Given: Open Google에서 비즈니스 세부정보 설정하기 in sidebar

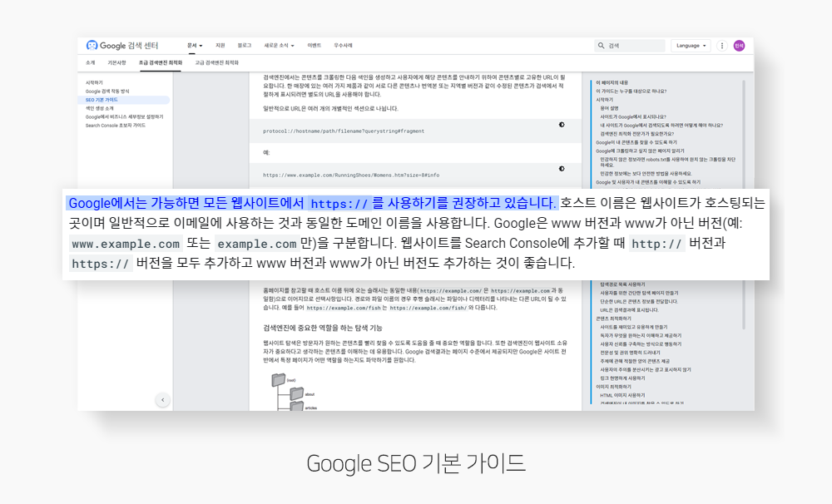Looking at the screenshot, I should 124,116.
